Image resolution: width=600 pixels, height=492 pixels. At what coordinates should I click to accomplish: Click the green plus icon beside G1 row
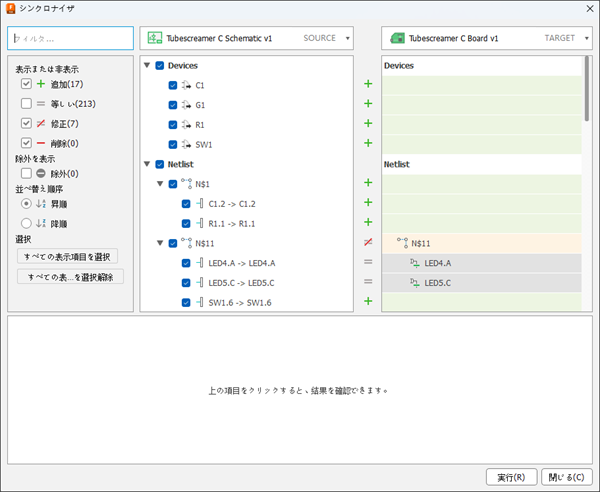click(368, 104)
